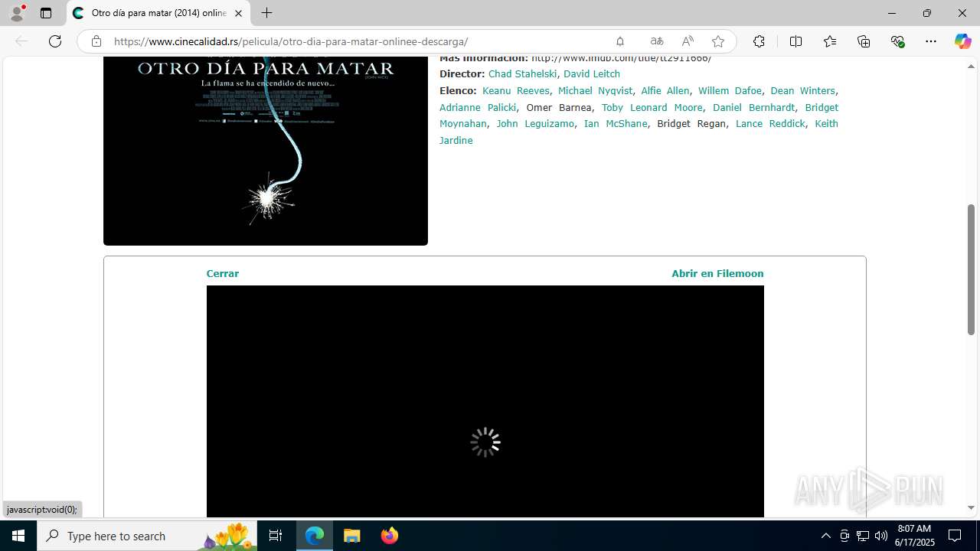
Task: Open notifications bell icon in address bar
Action: coord(620,41)
